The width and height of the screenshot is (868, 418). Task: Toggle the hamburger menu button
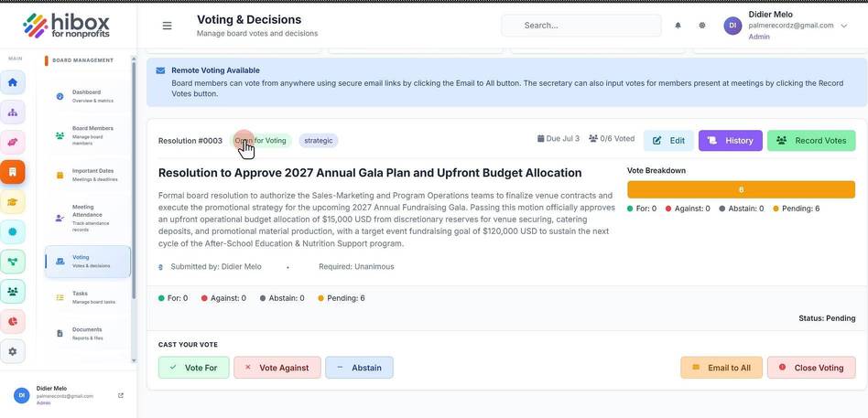[167, 26]
